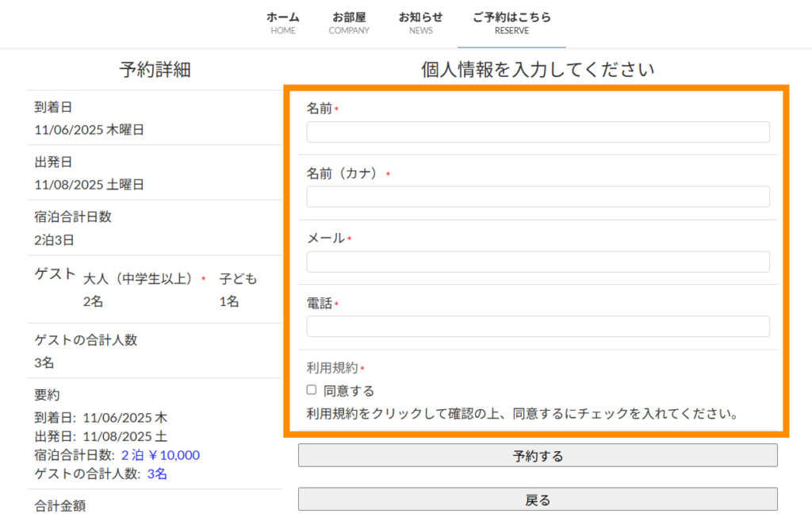Select the ご予約はこちら (RESERVE) tab
Screen dimensions: 812x521
coord(511,22)
